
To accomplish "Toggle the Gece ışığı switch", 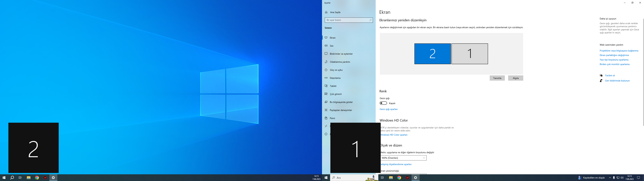I will click(x=383, y=103).
